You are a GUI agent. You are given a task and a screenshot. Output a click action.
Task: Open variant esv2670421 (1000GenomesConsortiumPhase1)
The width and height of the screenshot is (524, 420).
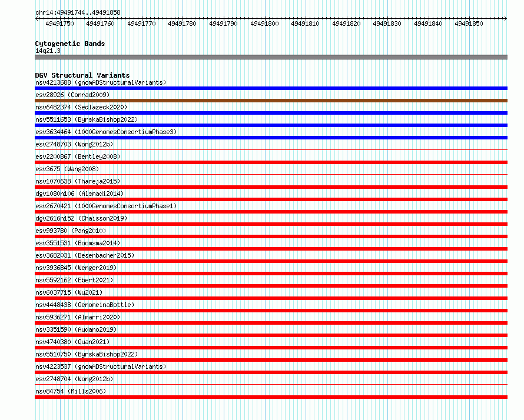pyautogui.click(x=106, y=206)
